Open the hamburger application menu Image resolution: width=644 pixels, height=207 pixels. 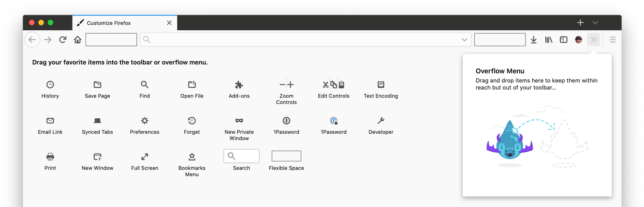click(612, 40)
